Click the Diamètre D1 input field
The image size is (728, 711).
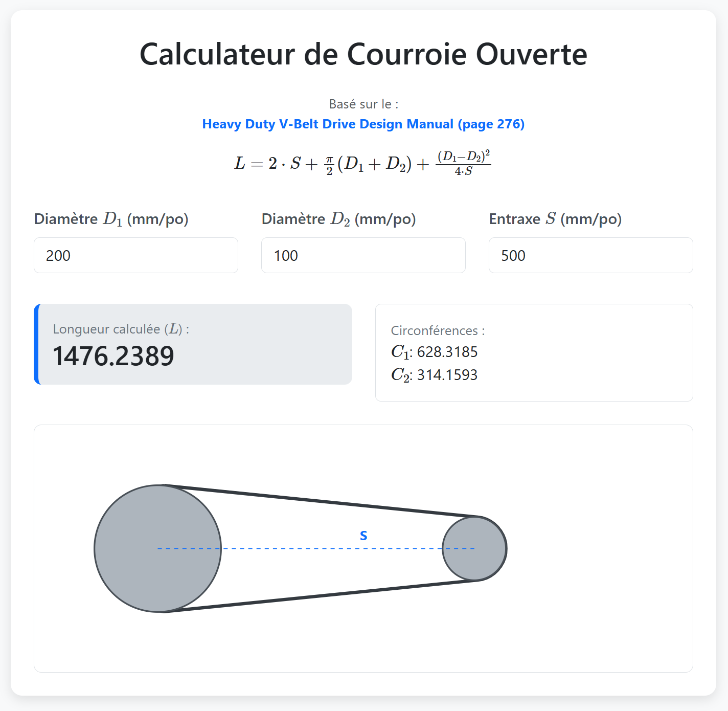click(135, 255)
